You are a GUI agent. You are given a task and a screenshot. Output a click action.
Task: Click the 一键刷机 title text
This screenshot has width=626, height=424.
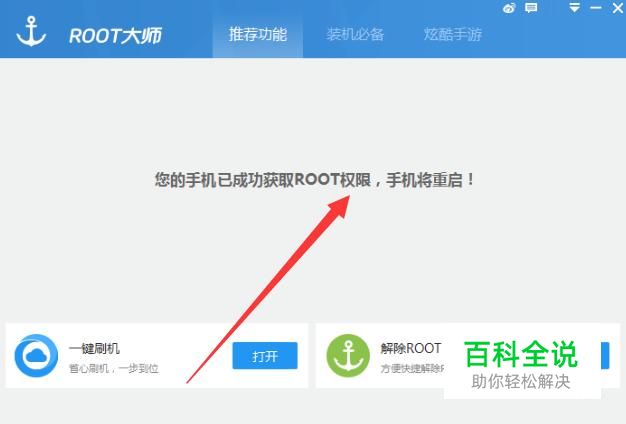click(x=94, y=349)
